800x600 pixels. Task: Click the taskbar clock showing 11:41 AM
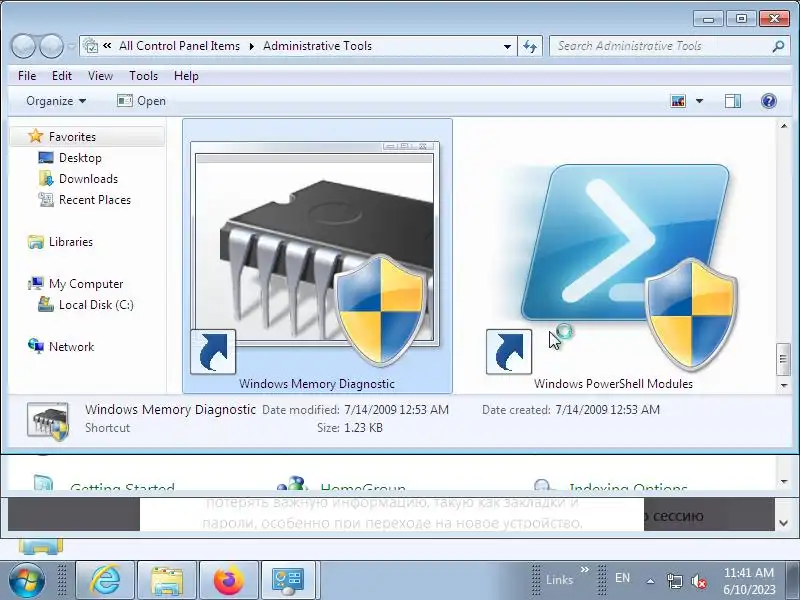(749, 581)
